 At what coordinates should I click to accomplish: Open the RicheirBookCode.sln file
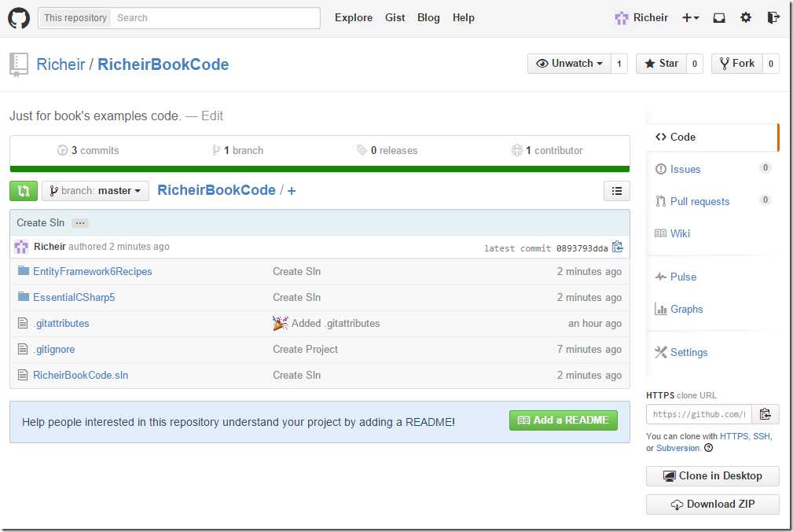(80, 376)
